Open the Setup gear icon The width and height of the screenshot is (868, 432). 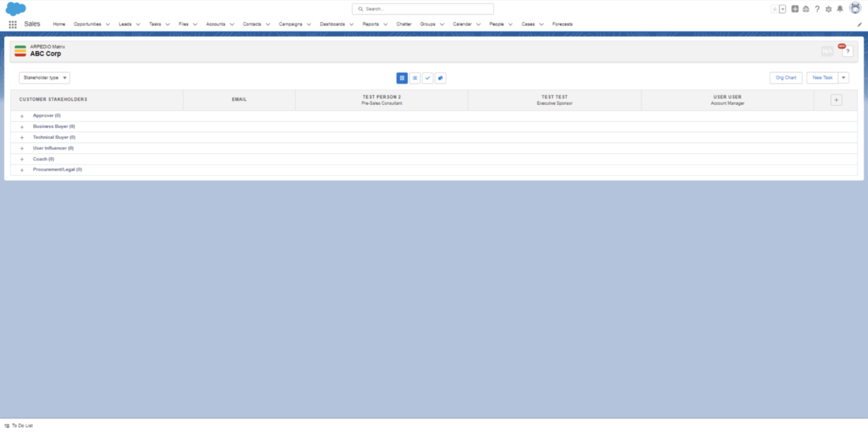[x=828, y=9]
